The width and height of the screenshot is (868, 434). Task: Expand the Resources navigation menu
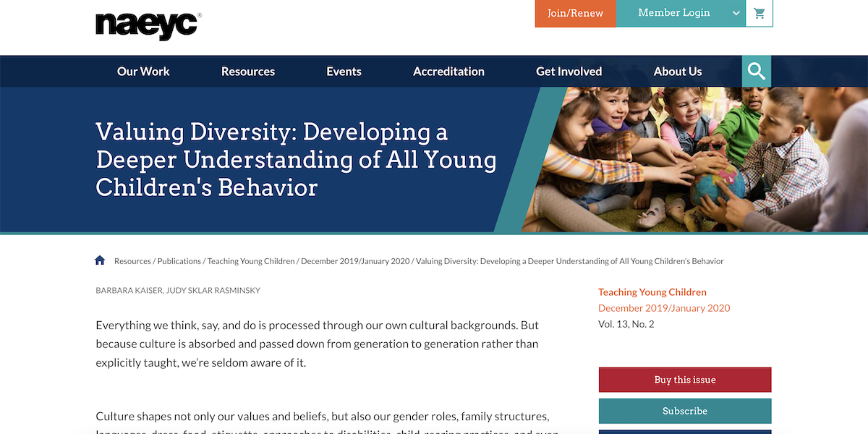coord(247,71)
